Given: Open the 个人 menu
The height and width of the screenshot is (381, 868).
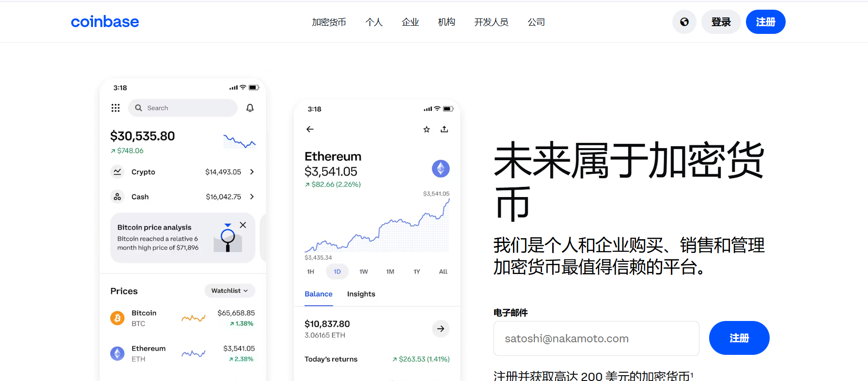Looking at the screenshot, I should [x=374, y=22].
